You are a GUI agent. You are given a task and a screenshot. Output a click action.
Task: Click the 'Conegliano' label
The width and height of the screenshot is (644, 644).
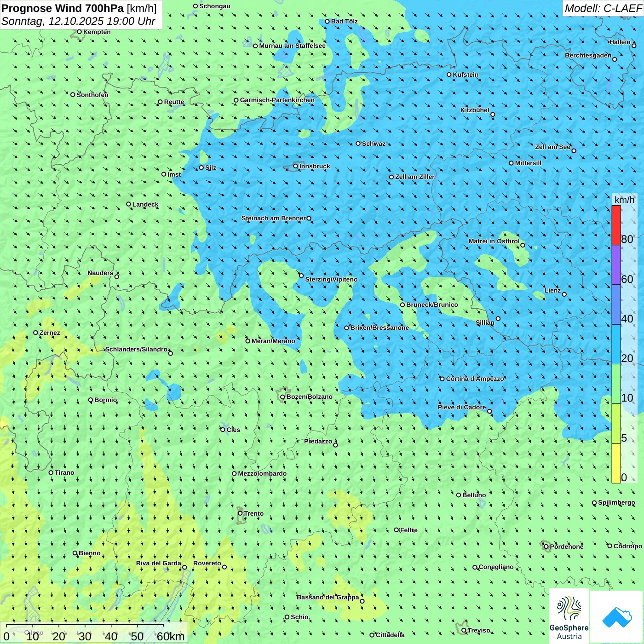(x=496, y=567)
